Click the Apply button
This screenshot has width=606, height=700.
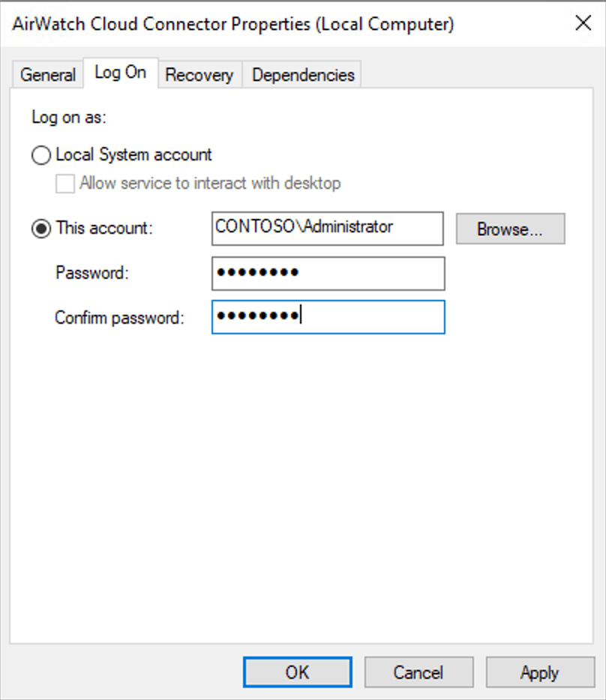click(x=539, y=672)
